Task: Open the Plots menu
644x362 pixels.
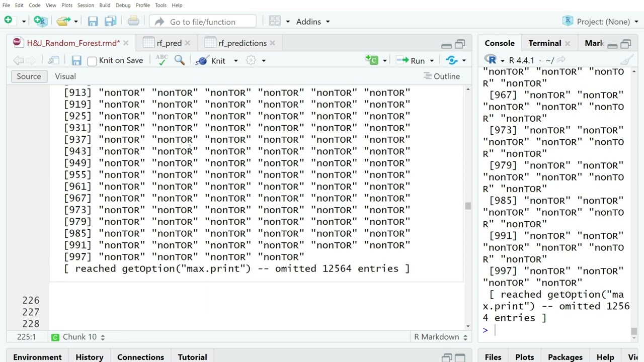Action: click(x=67, y=5)
